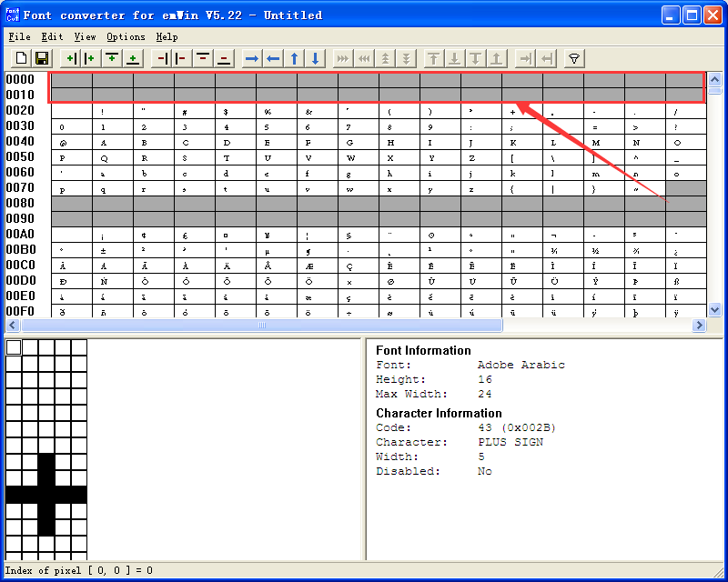728x582 pixels.
Task: Select the pound sterling cell in row 00A0
Action: (x=195, y=235)
